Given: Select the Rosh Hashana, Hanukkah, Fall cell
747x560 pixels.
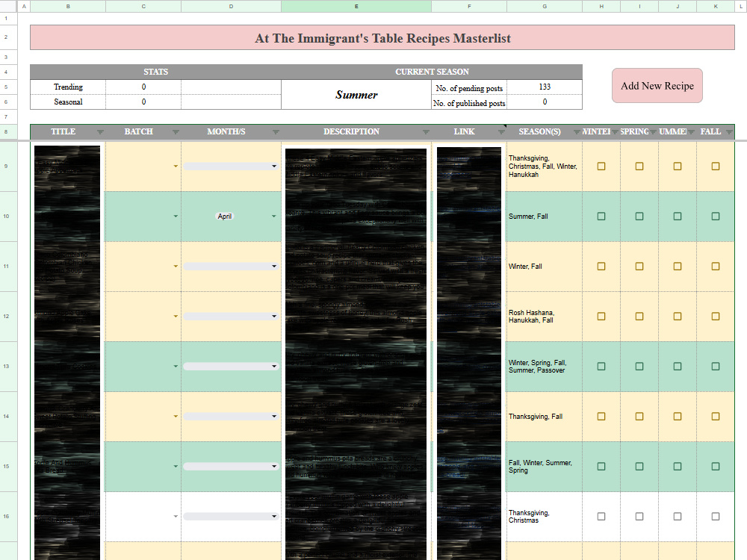Looking at the screenshot, I should [x=545, y=316].
